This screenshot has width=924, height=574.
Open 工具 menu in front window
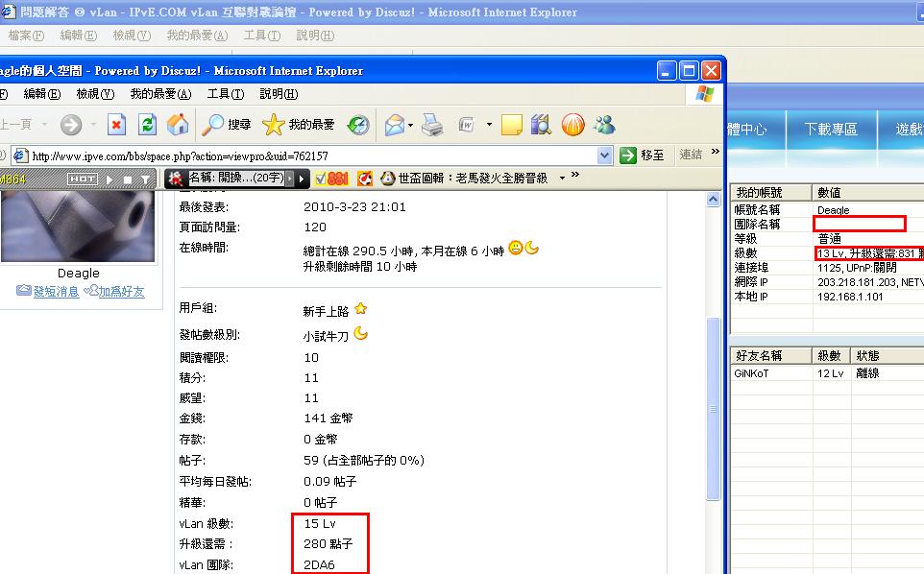(226, 94)
